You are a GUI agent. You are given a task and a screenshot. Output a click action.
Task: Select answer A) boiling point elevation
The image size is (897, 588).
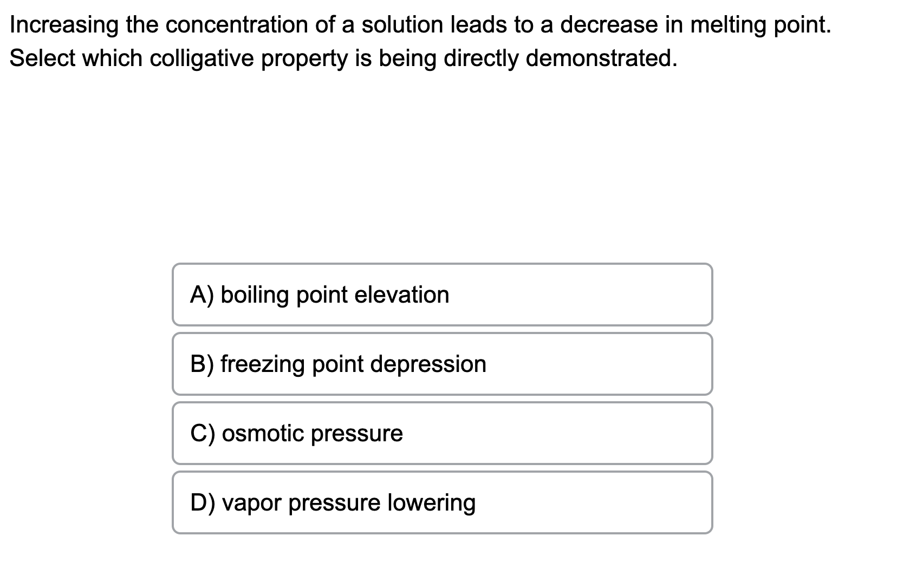point(442,295)
